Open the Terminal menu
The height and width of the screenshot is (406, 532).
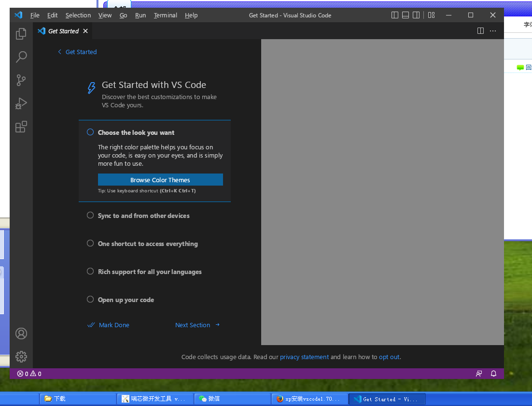[165, 15]
